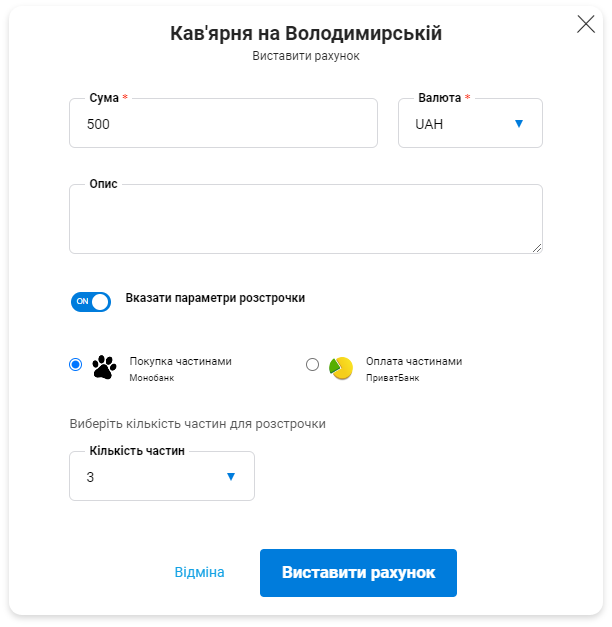The width and height of the screenshot is (612, 627).
Task: Click the Монобанк caption under Покупка частинами
Action: [x=152, y=378]
